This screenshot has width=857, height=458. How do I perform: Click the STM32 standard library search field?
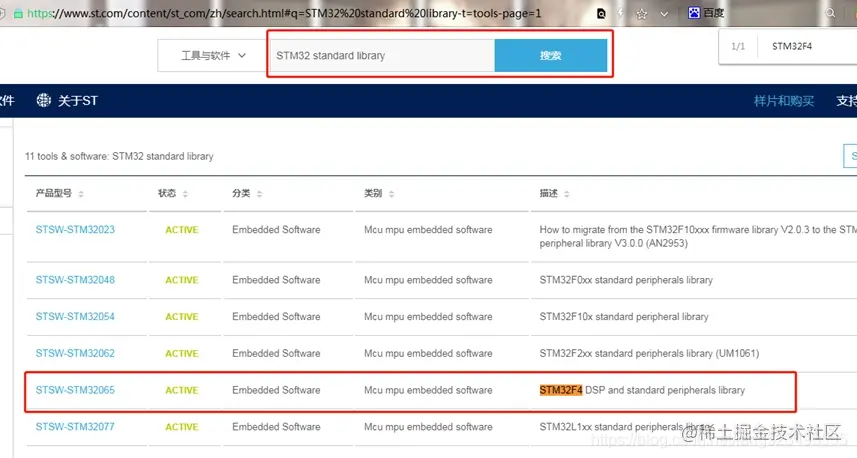(382, 55)
